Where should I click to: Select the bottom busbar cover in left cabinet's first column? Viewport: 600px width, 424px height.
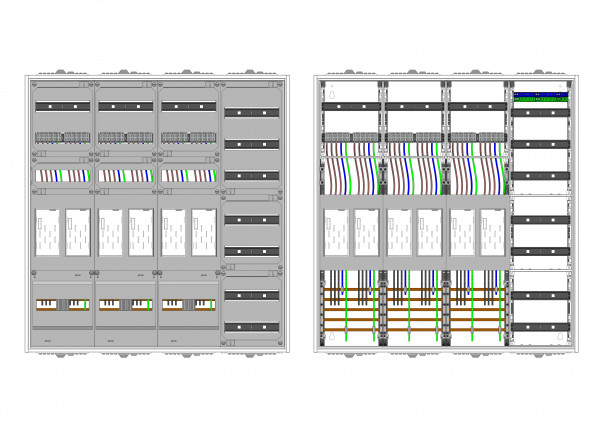click(63, 304)
